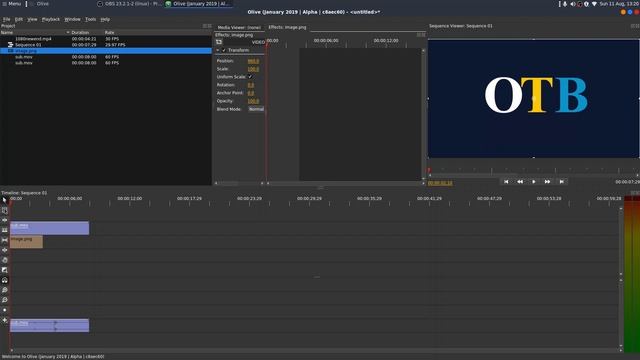Screen dimensions: 640x360
Task: Click the Scale value field
Action: click(253, 69)
